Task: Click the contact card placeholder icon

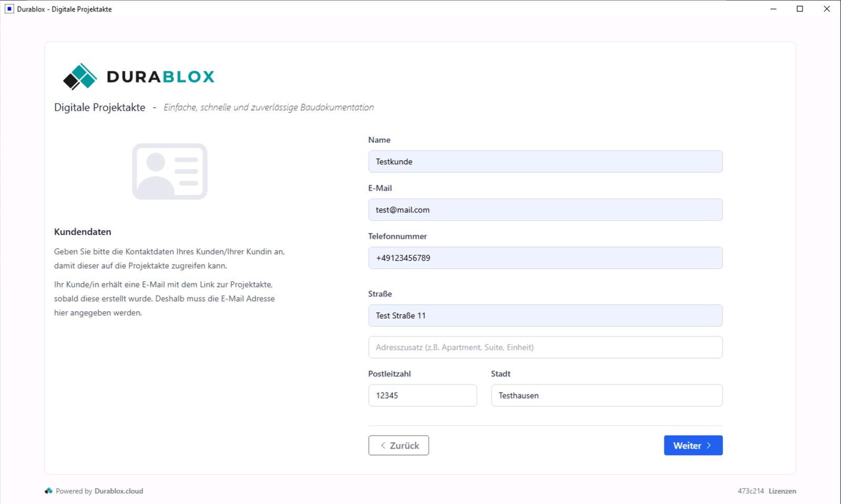Action: tap(169, 171)
